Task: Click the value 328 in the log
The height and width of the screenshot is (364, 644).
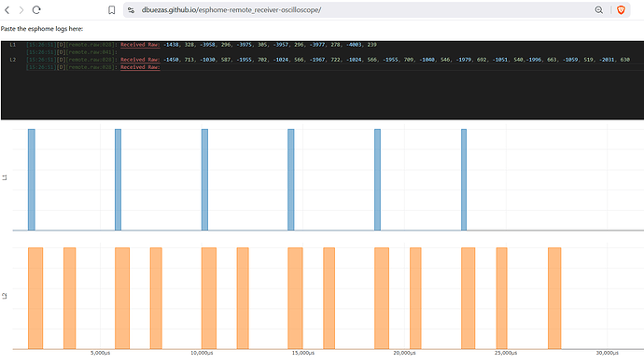Action: click(x=189, y=45)
